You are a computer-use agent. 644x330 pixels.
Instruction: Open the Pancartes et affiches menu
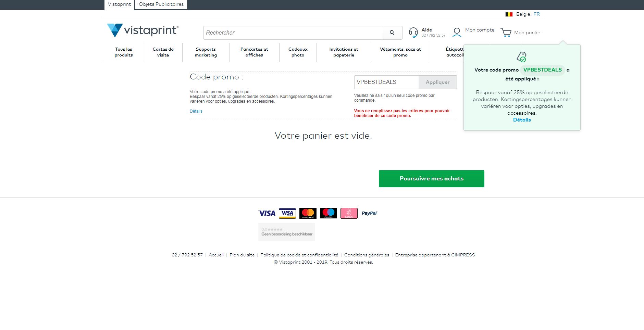click(254, 52)
